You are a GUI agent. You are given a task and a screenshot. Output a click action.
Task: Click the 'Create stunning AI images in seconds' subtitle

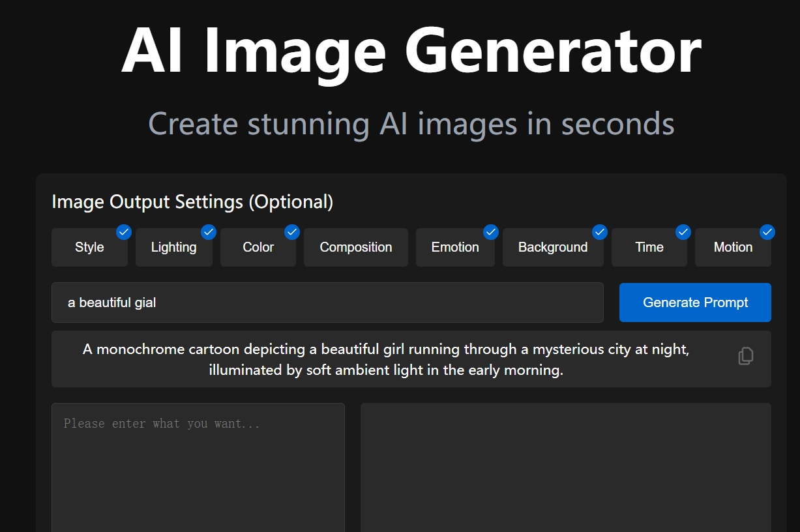click(411, 123)
